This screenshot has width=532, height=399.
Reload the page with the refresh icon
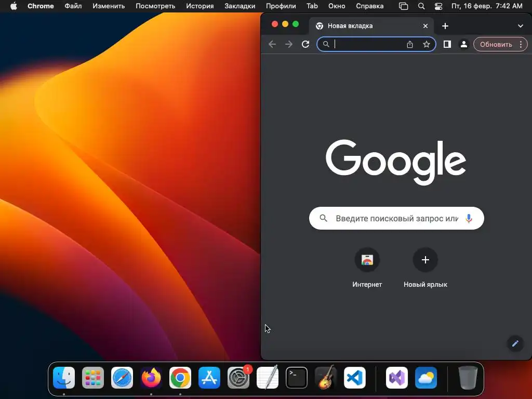coord(305,45)
